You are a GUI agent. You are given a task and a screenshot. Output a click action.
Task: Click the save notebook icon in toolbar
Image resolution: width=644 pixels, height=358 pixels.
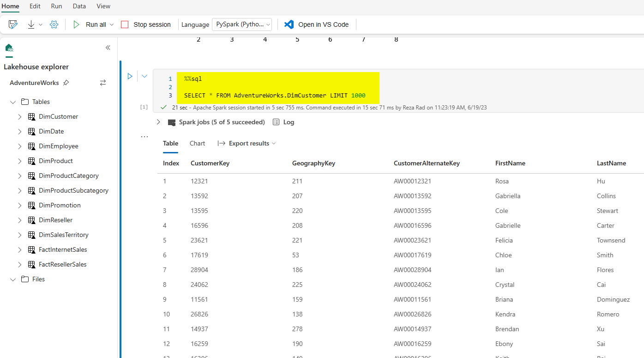[x=13, y=24]
